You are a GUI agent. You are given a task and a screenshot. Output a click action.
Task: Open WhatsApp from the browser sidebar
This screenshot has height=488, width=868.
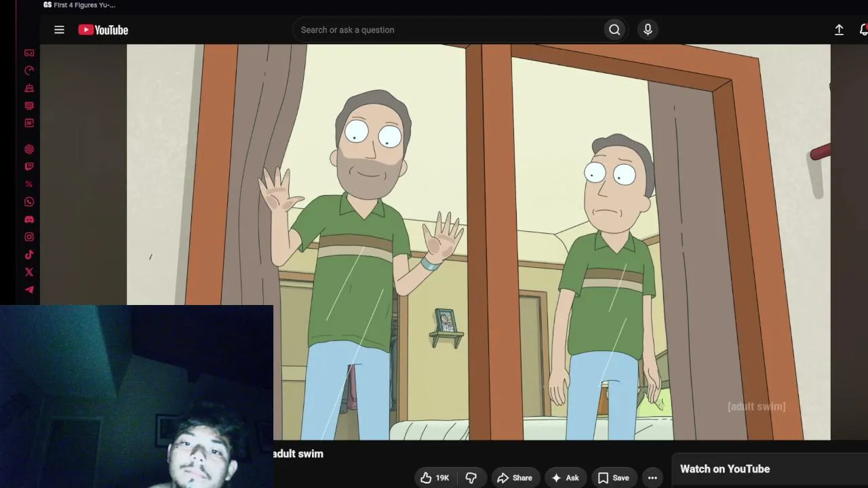(x=29, y=202)
